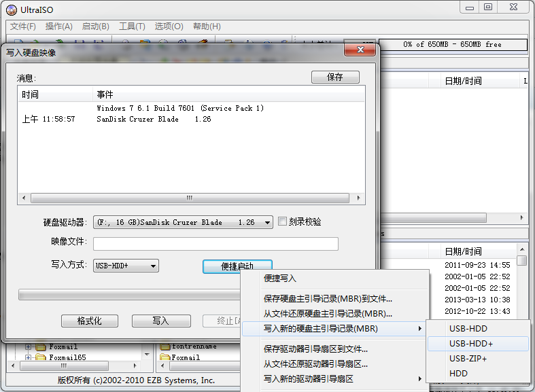535x392 pixels.
Task: Open the 工具(T) menu
Action: point(132,26)
